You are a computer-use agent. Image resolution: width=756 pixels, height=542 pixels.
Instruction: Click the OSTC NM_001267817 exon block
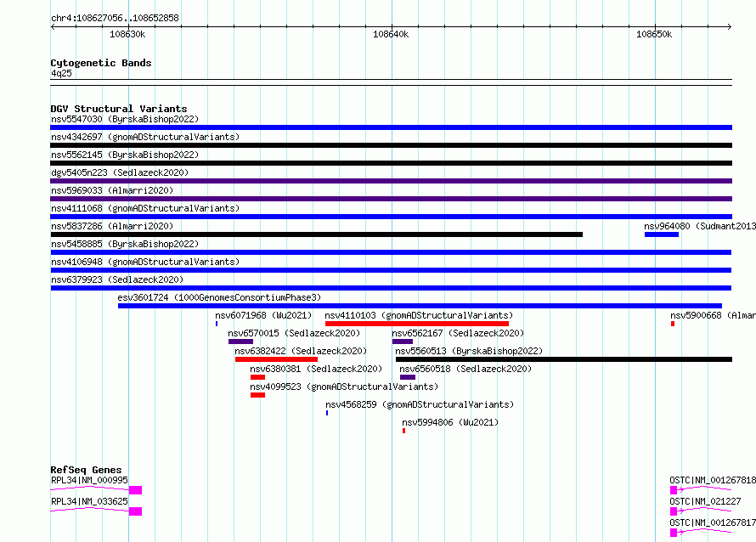coord(674,533)
